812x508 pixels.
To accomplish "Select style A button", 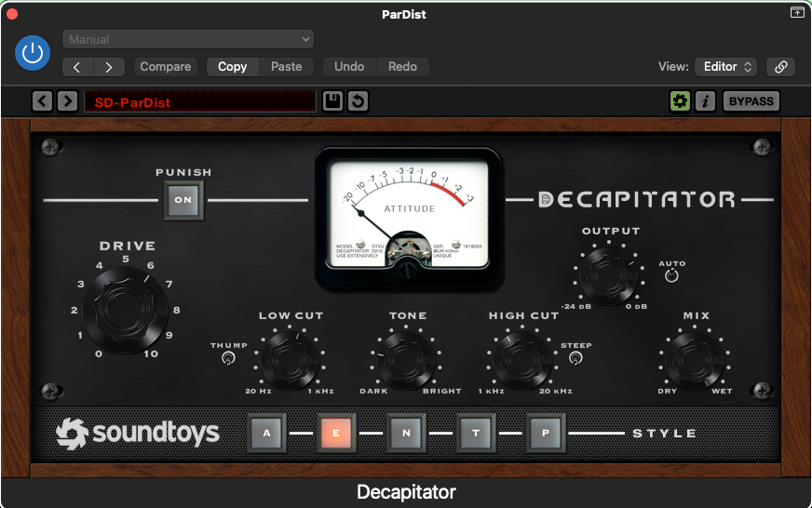I will point(266,433).
